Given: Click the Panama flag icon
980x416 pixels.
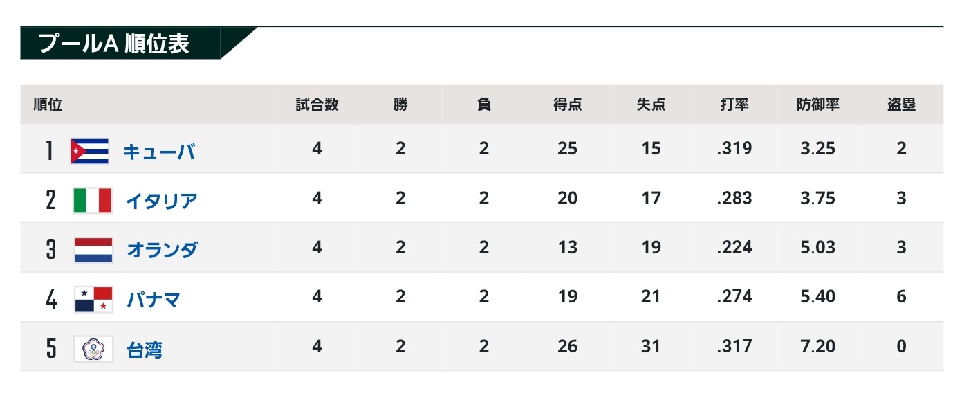Looking at the screenshot, I should (x=93, y=300).
